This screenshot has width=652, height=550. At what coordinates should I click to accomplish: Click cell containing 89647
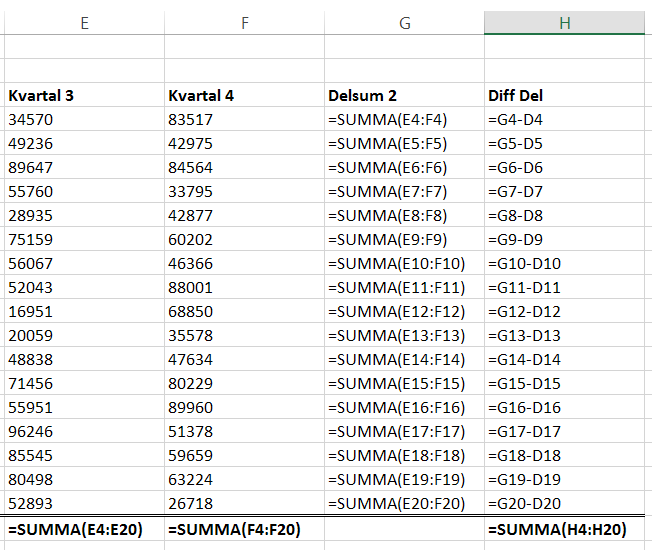point(84,168)
